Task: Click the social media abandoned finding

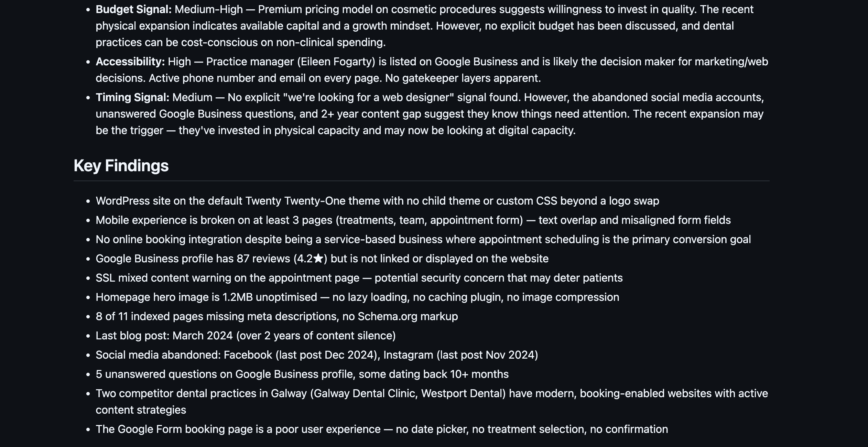Action: (x=317, y=355)
